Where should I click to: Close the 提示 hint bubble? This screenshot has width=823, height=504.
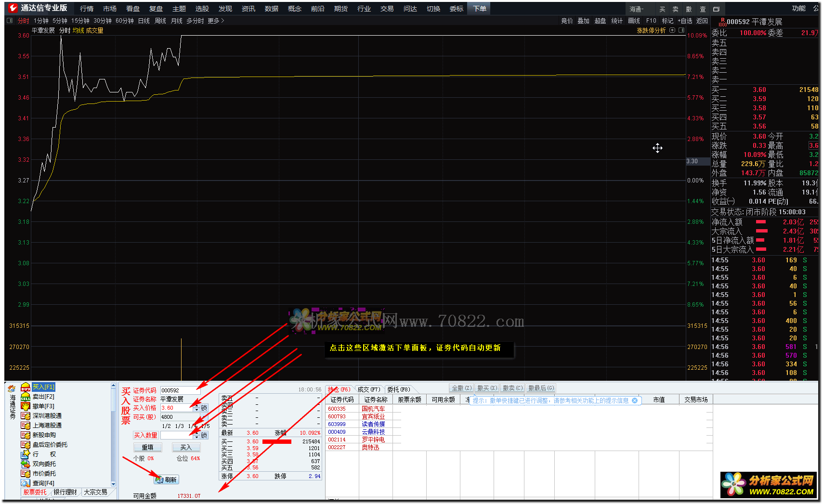click(x=635, y=401)
